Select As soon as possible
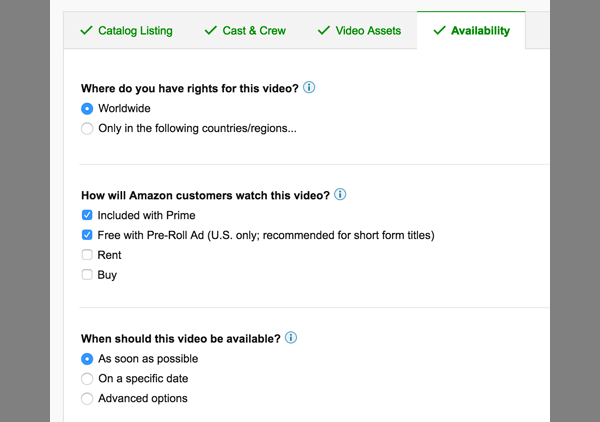Screen dimensions: 600x422 [x=87, y=359]
